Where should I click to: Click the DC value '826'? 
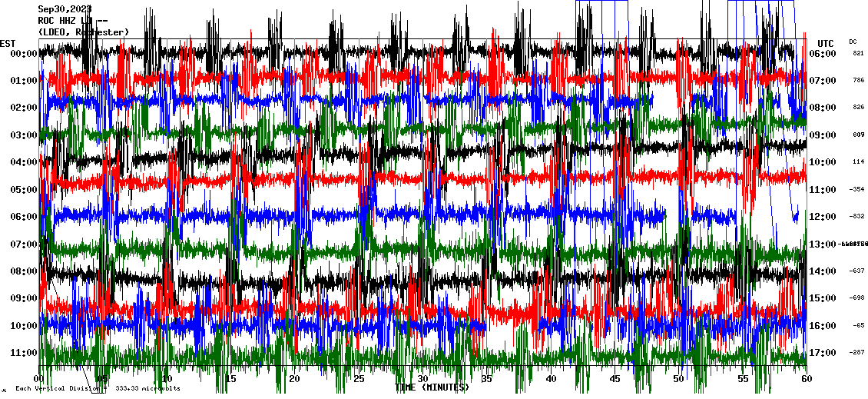[x=859, y=108]
